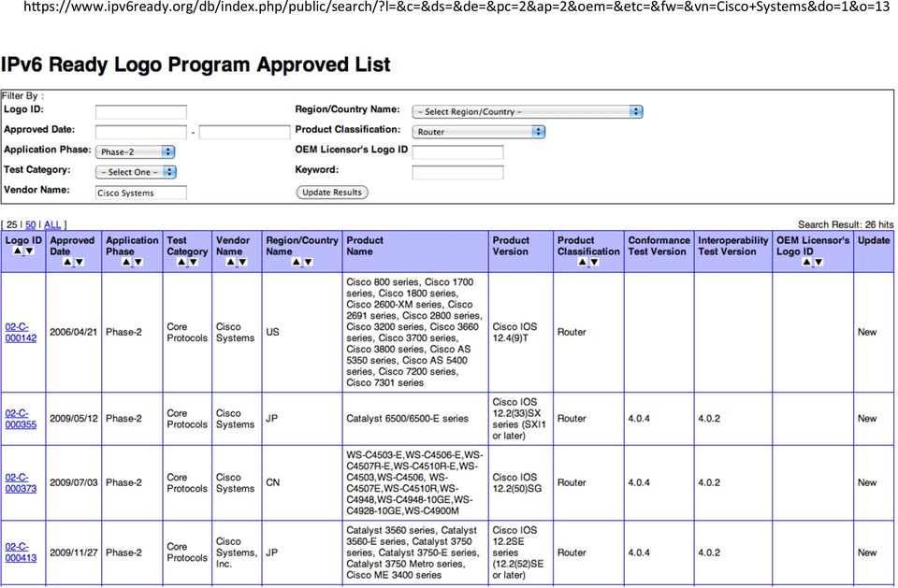Click the '2009/07/03' date cell
The height and width of the screenshot is (588, 898).
point(73,482)
